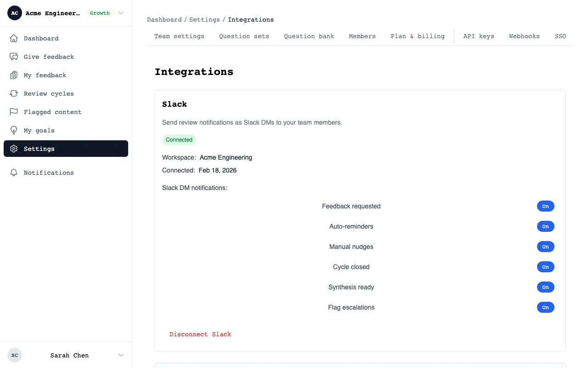Toggle the Auto-reminders switch
The width and height of the screenshot is (588, 368).
tap(546, 226)
